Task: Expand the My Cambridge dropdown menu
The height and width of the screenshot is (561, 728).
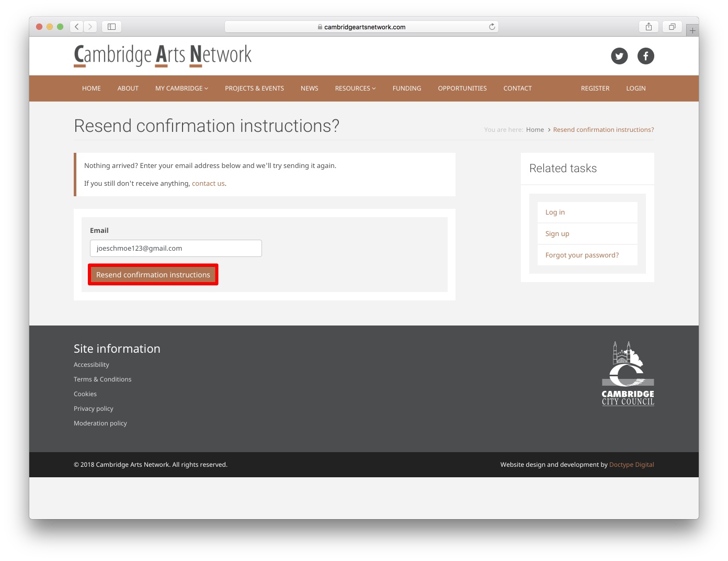Action: pyautogui.click(x=181, y=88)
